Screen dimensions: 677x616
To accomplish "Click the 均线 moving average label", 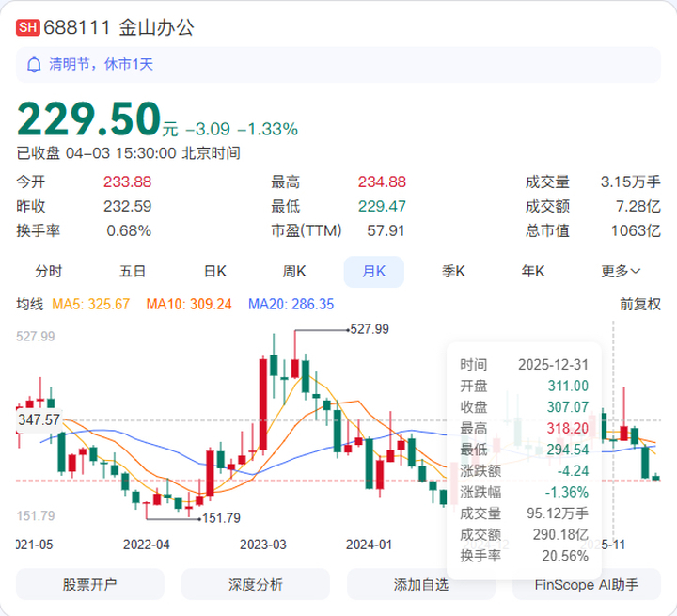I will (30, 304).
